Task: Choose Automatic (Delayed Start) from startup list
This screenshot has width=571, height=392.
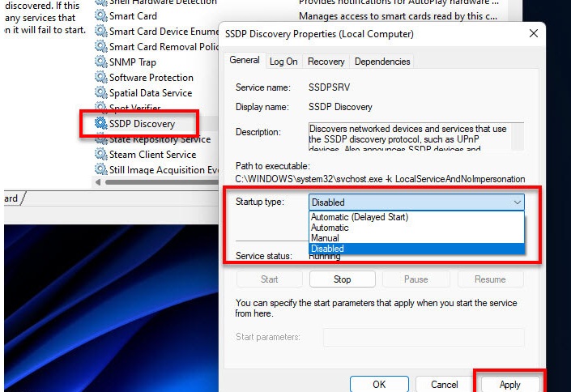Action: pyautogui.click(x=359, y=217)
